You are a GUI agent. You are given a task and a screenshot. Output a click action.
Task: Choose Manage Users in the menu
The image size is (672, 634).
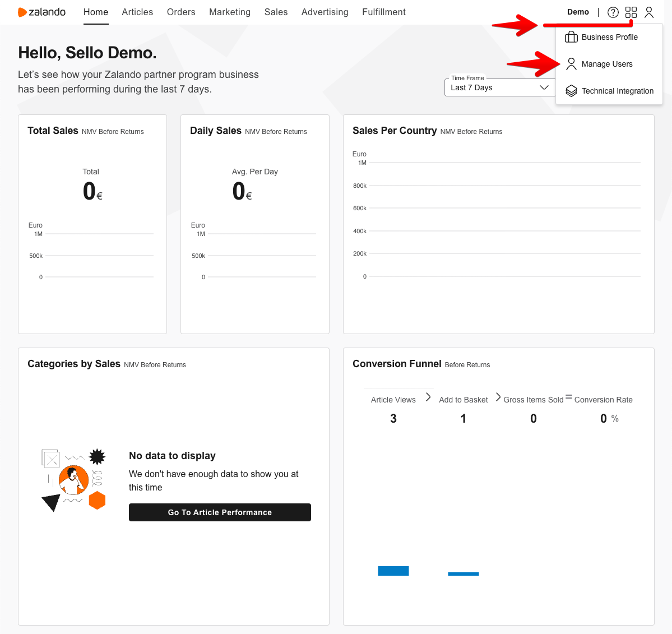[609, 64]
